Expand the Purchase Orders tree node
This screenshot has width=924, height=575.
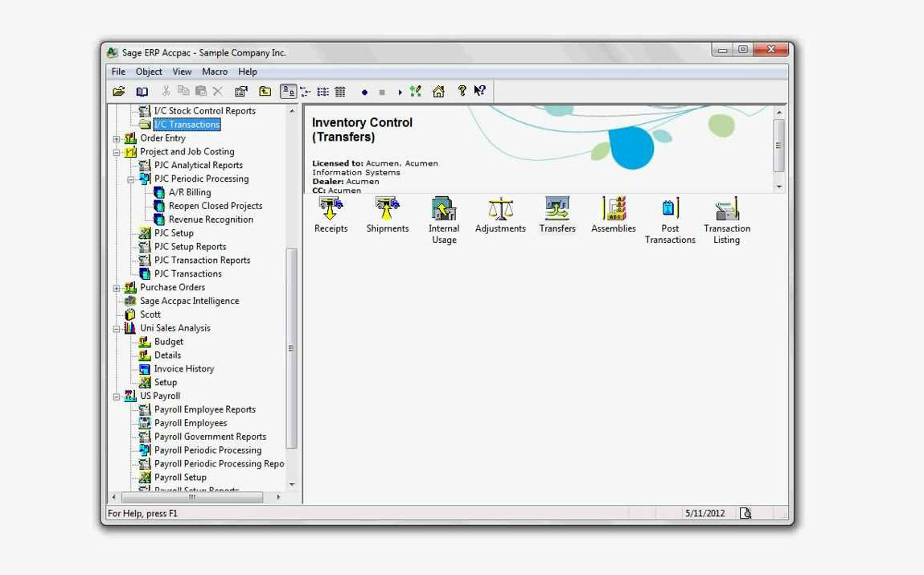click(117, 288)
